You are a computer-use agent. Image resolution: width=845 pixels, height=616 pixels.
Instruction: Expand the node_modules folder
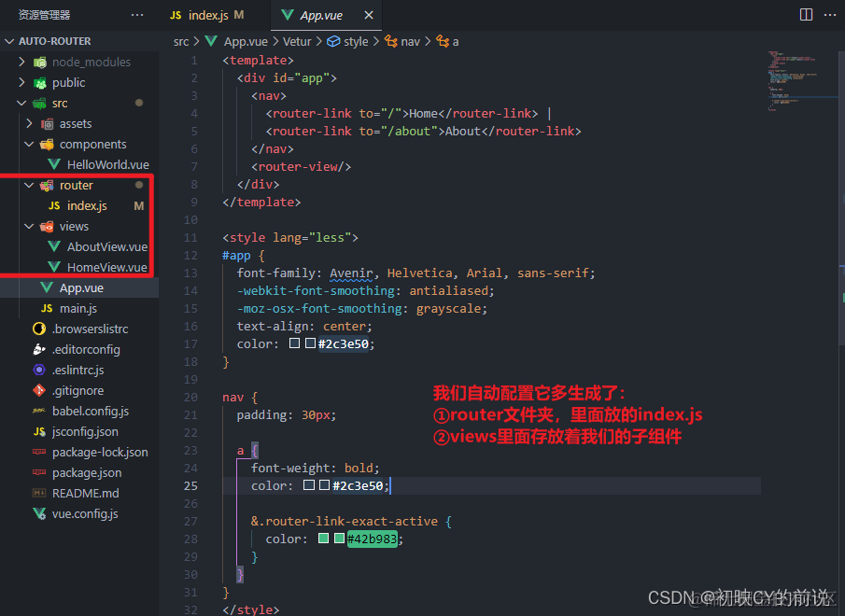(x=21, y=62)
